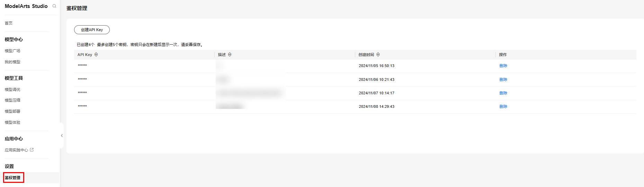The width and height of the screenshot is (644, 187).
Task: Click the 创建API Key button
Action: [x=92, y=30]
